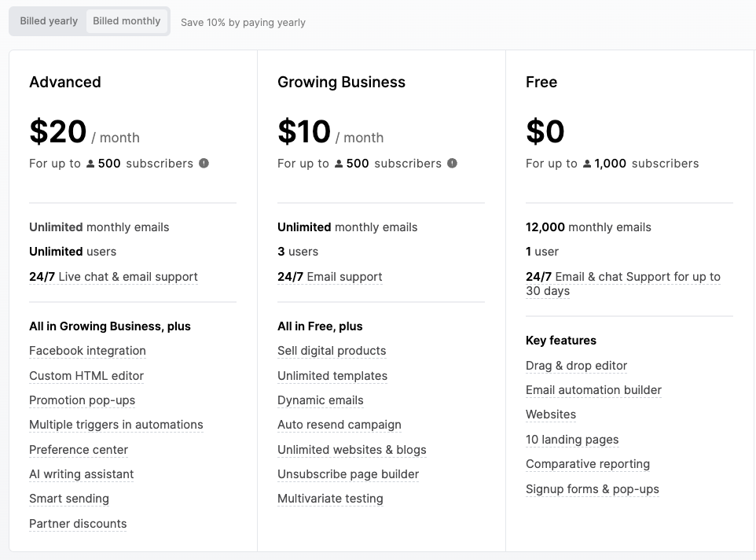756x560 pixels.
Task: Click Drag & drop editor feature
Action: (576, 366)
